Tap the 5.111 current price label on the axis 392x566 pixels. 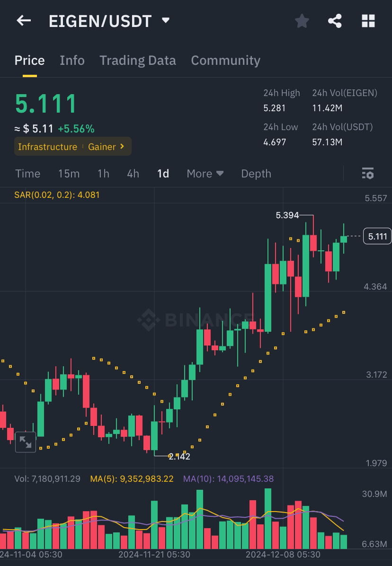(x=377, y=236)
